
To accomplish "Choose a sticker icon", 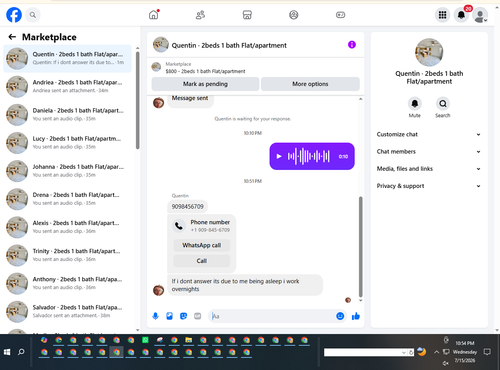I will 183,316.
